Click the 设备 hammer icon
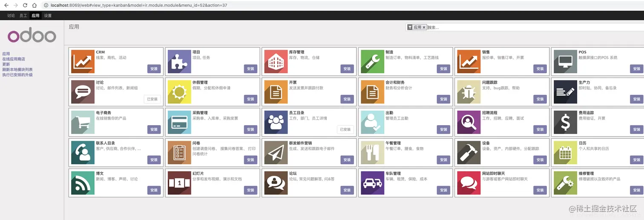Viewport: 644px width, 220px height. [469, 153]
